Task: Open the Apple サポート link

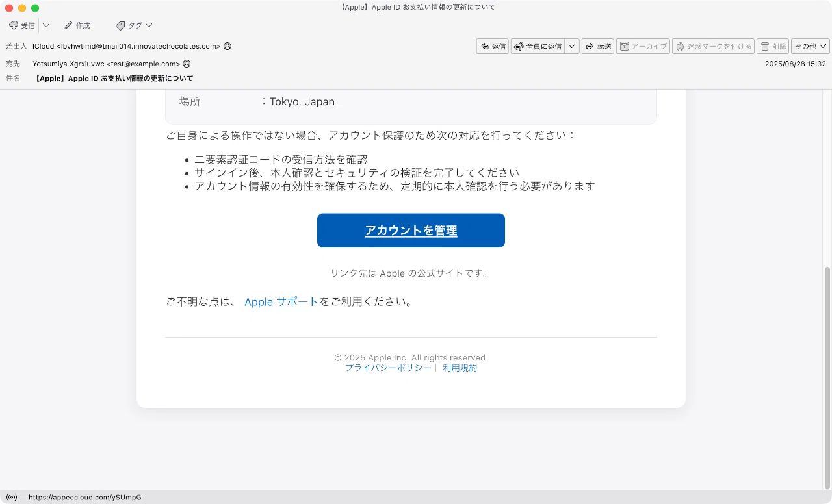Action: click(x=281, y=302)
